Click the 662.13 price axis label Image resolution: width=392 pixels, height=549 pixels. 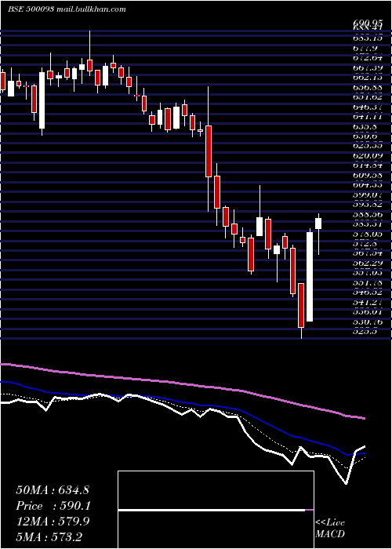click(x=367, y=77)
